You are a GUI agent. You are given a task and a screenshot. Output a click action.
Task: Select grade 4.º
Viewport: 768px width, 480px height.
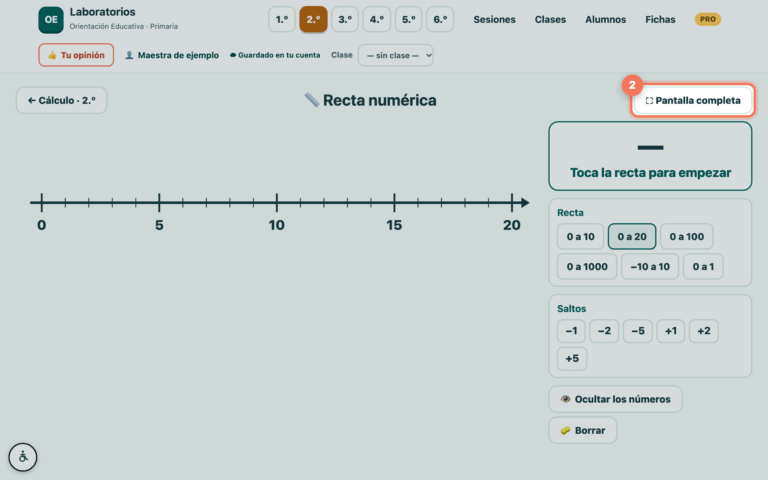377,20
